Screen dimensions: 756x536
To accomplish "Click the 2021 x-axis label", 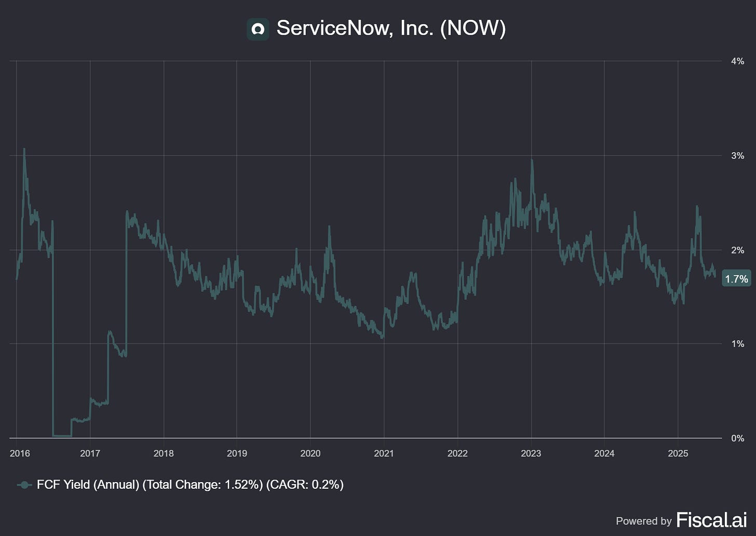I will point(384,453).
